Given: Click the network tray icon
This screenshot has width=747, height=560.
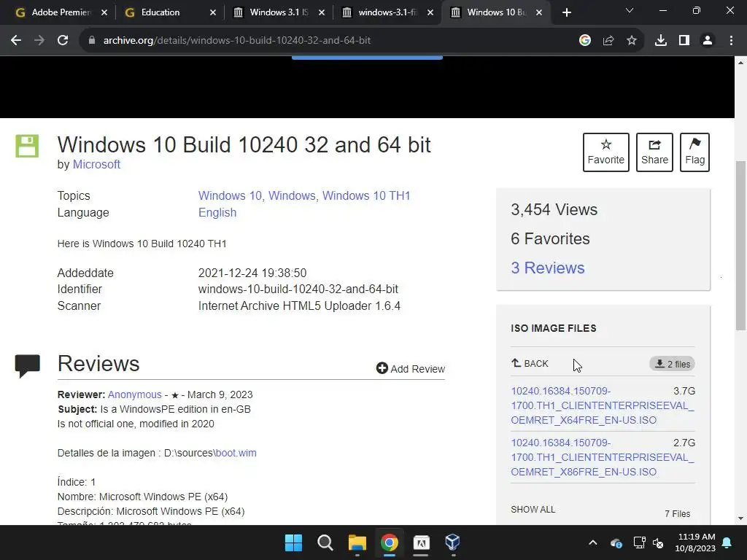Looking at the screenshot, I should click(639, 542).
